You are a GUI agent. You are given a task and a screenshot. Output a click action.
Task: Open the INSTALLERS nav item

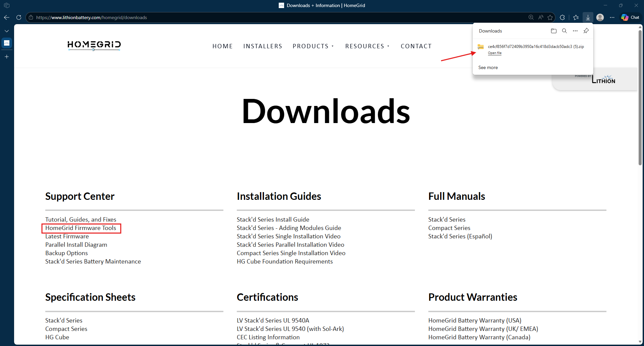pos(263,46)
